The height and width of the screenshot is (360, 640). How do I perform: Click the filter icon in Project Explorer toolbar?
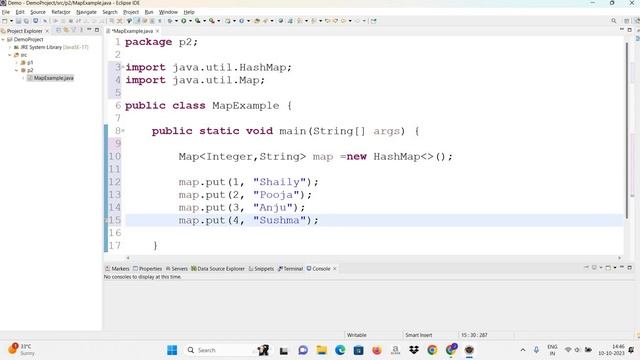click(x=73, y=30)
